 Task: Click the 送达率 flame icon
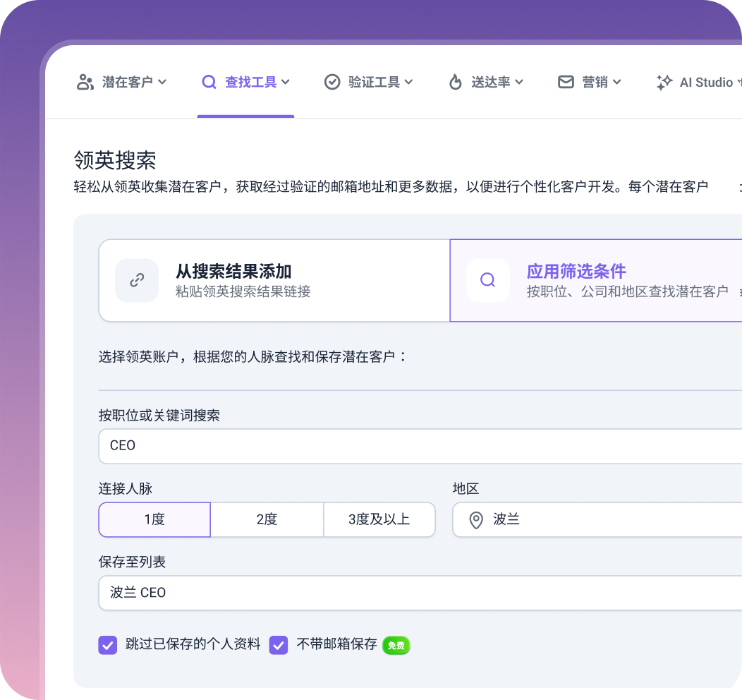455,82
